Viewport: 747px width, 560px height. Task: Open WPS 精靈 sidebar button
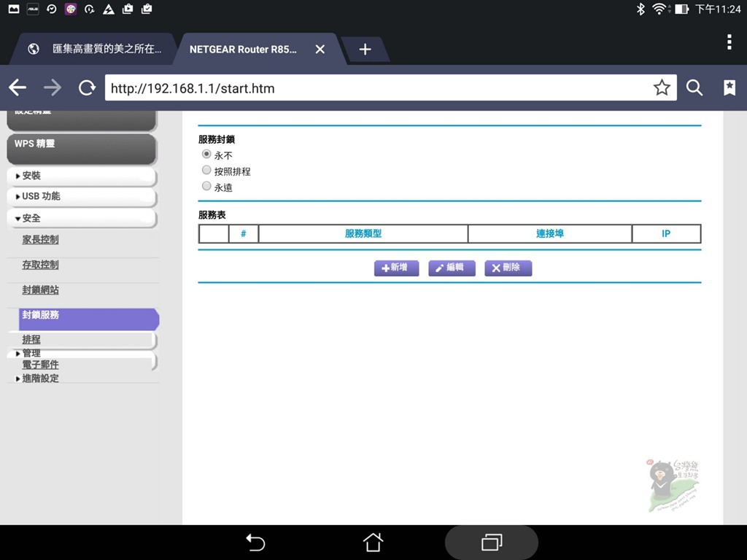pyautogui.click(x=82, y=149)
